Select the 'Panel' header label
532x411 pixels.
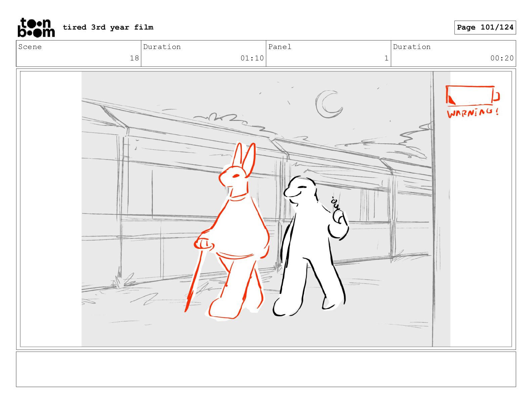coord(280,47)
